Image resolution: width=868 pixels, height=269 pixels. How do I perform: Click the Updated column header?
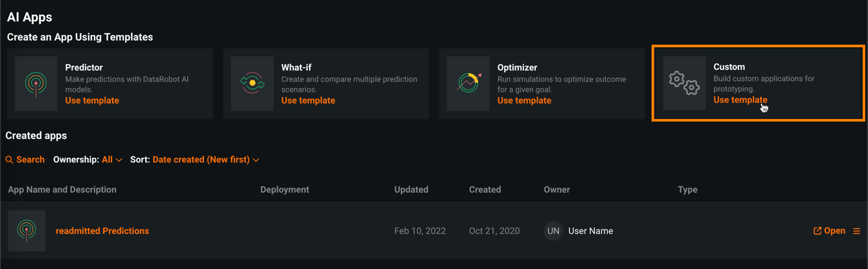(x=411, y=189)
